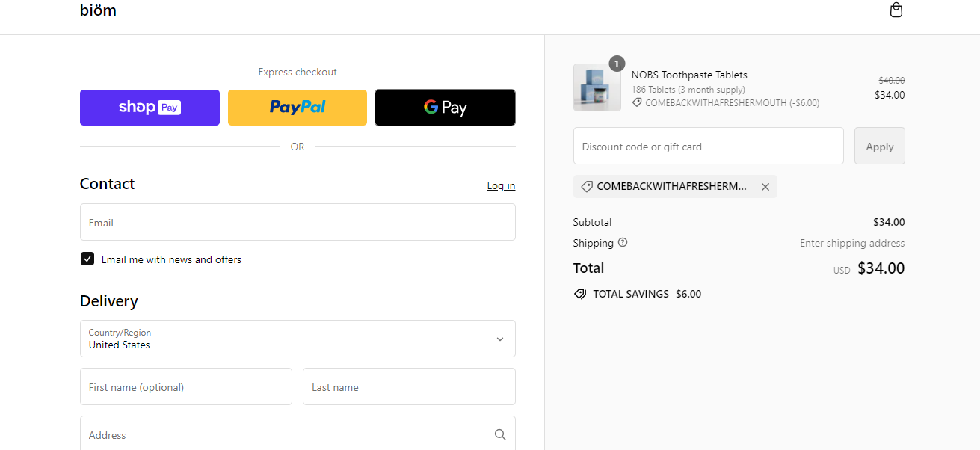The image size is (980, 450).
Task: Click the 186 Tablets (3 month supply) text
Action: coord(688,90)
